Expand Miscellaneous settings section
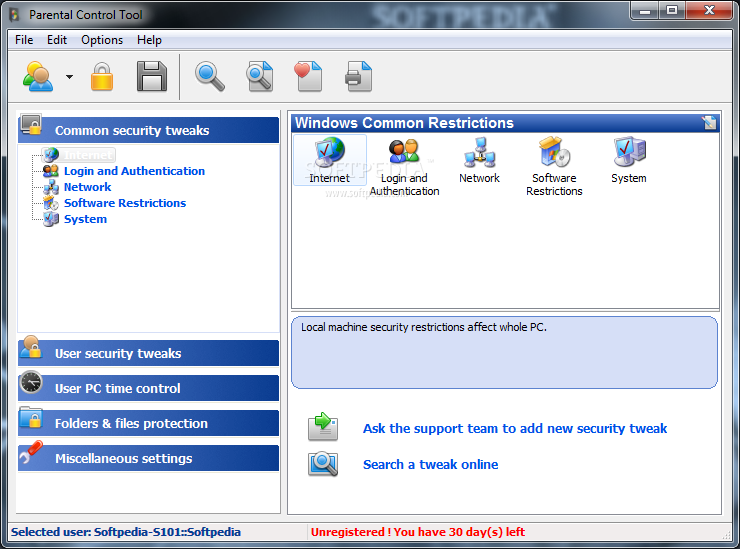The image size is (740, 549). [149, 458]
